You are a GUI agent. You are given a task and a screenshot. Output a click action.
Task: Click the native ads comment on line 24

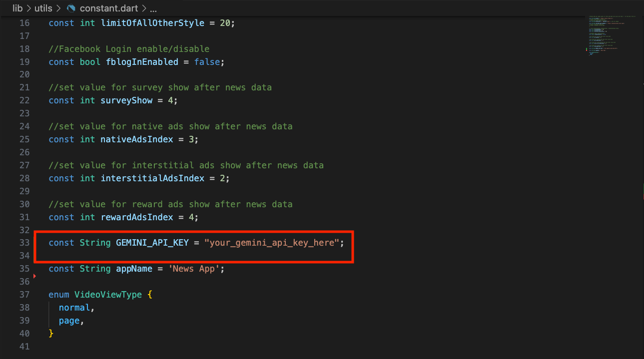(171, 126)
